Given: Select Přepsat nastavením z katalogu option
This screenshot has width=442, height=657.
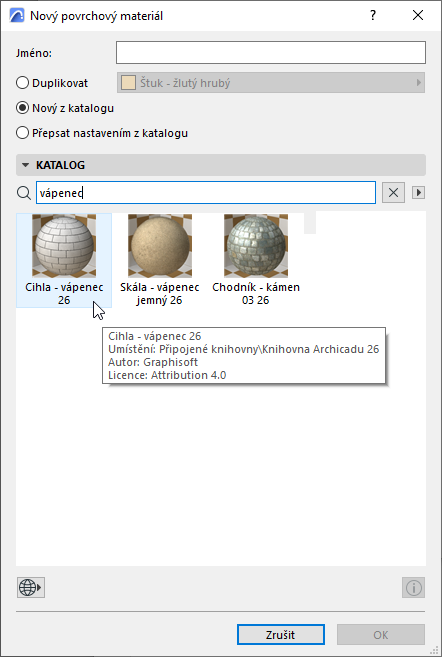Looking at the screenshot, I should coord(22,133).
